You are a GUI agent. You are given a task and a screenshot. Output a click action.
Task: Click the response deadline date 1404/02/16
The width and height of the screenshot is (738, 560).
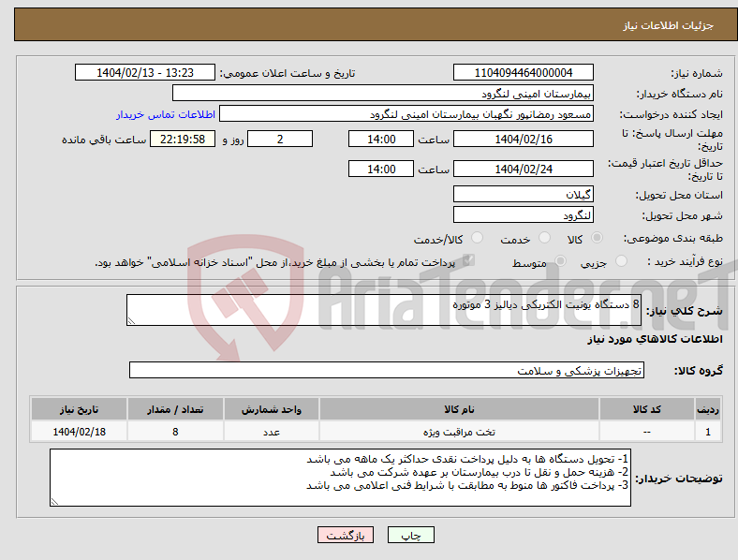(524, 139)
